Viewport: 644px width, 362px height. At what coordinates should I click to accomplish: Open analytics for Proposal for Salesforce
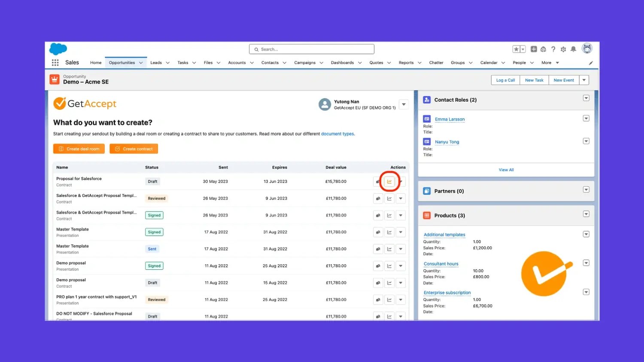(389, 181)
